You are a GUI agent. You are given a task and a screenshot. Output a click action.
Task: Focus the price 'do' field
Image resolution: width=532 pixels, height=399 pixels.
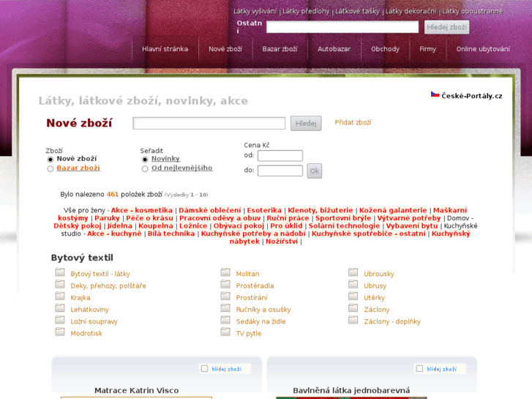280,171
